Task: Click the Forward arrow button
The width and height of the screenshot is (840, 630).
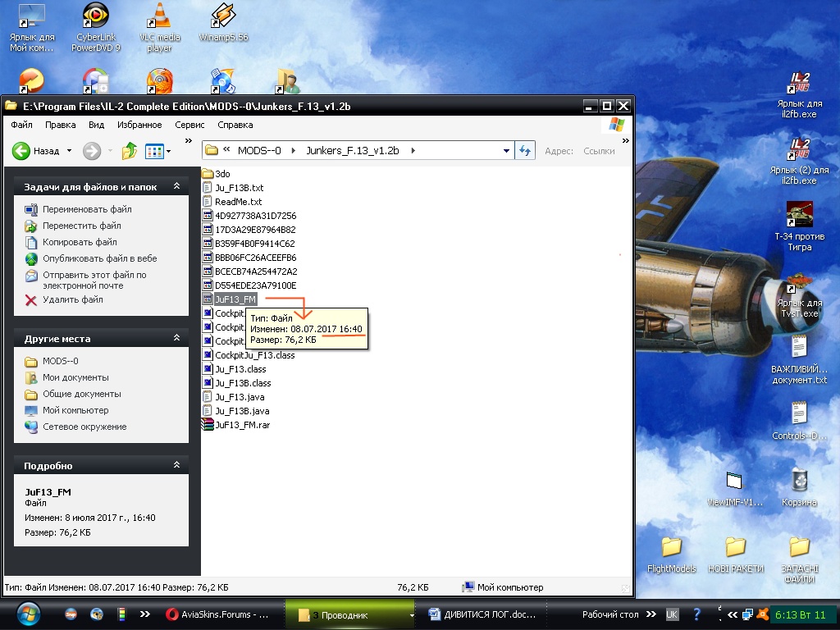Action: tap(92, 151)
